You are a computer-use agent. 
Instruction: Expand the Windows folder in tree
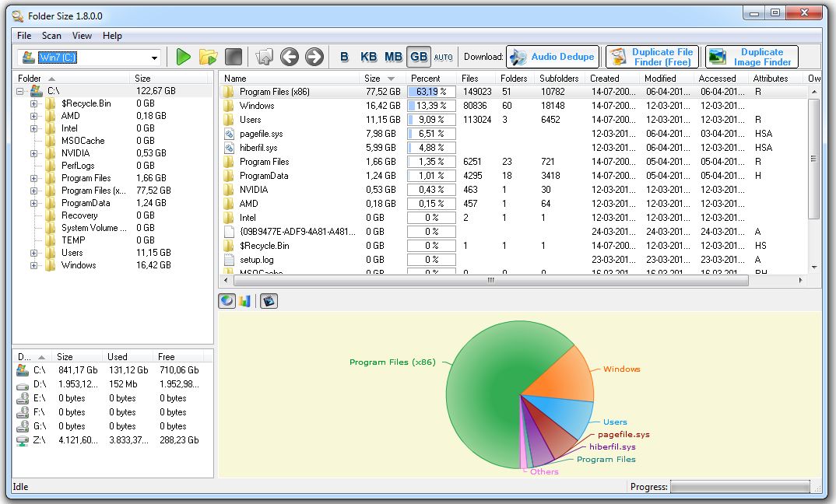[33, 265]
